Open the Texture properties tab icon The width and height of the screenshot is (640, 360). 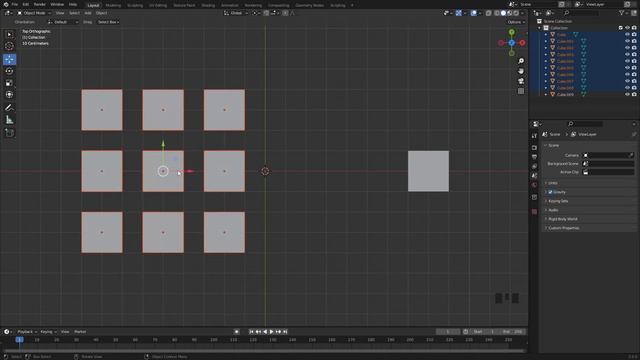click(534, 211)
